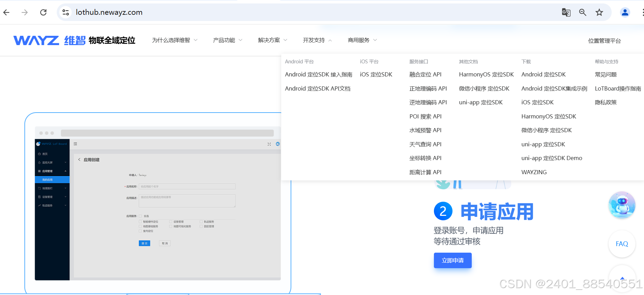Click the translate page icon
The width and height of the screenshot is (644, 295).
tap(566, 12)
